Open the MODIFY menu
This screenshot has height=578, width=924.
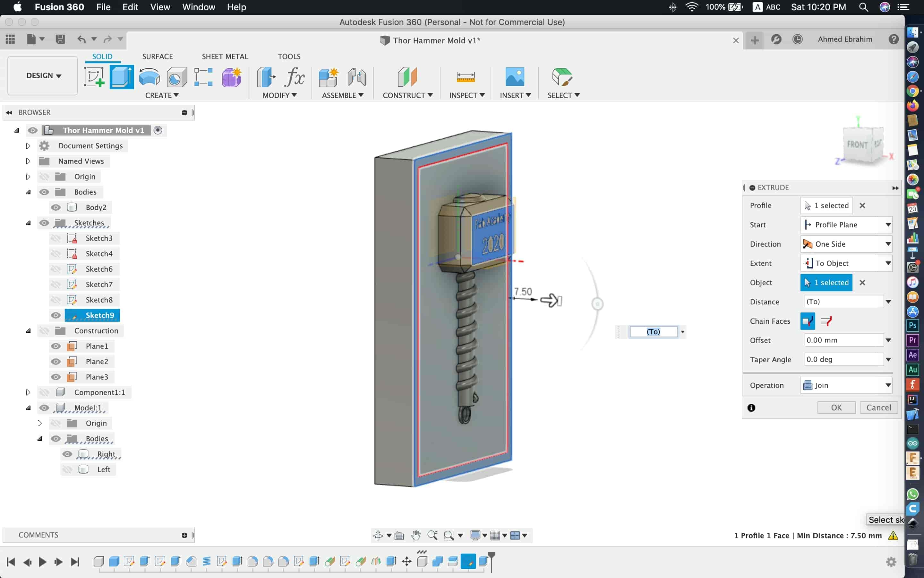pyautogui.click(x=280, y=95)
